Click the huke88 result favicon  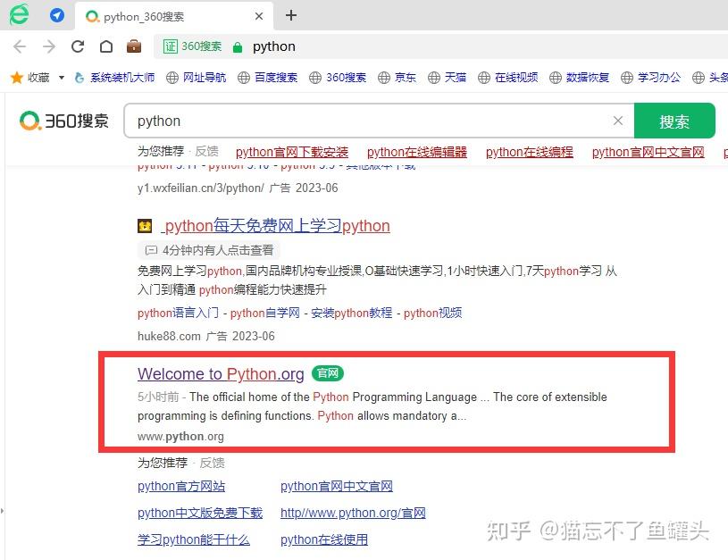tap(145, 226)
